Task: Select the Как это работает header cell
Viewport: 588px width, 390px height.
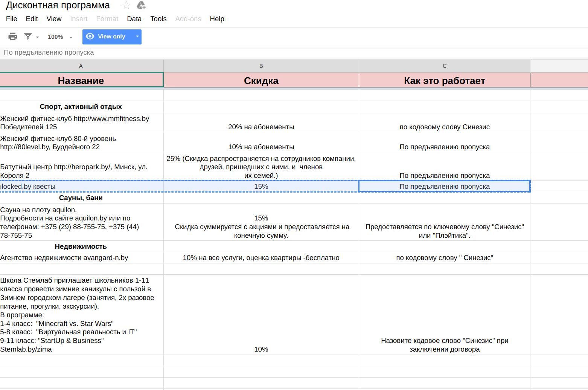Action: [x=445, y=80]
